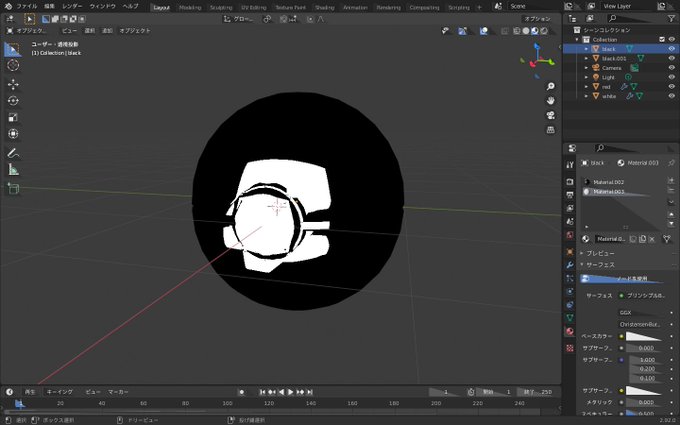This screenshot has width=680, height=425.
Task: Toggle the auto keying record button
Action: (x=242, y=392)
